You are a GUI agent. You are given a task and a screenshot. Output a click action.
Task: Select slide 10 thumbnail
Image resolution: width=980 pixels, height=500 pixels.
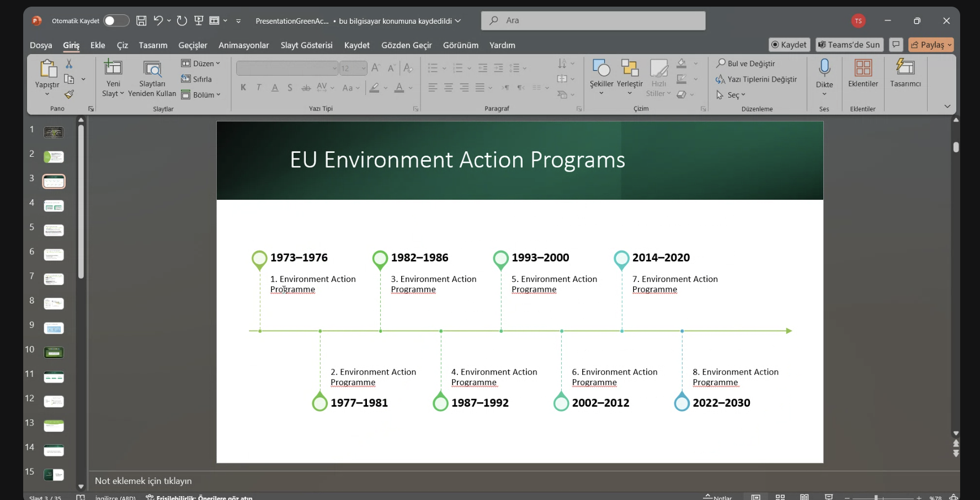click(x=54, y=352)
